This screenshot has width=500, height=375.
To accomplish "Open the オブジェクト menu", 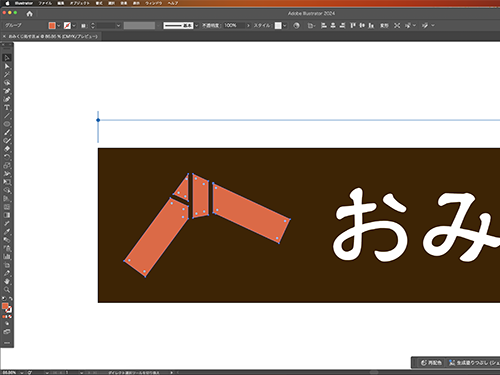I will (x=79, y=3).
